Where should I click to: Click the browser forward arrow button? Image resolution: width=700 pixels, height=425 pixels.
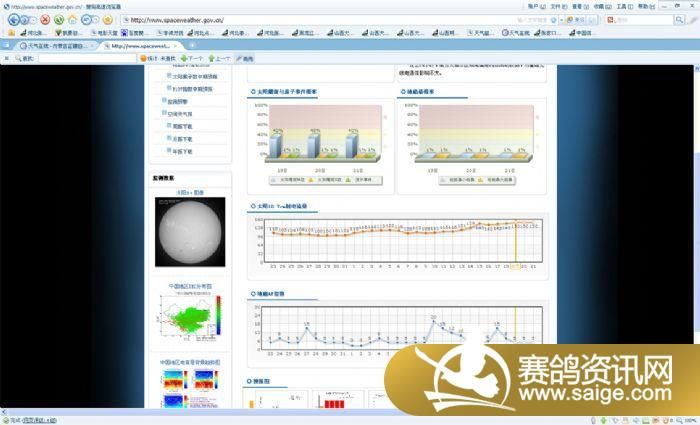pos(27,19)
